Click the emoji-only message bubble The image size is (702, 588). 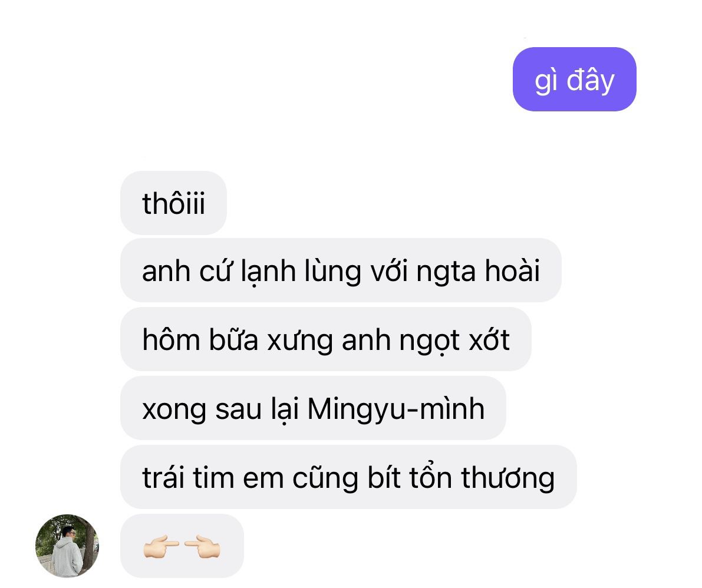coord(182,546)
